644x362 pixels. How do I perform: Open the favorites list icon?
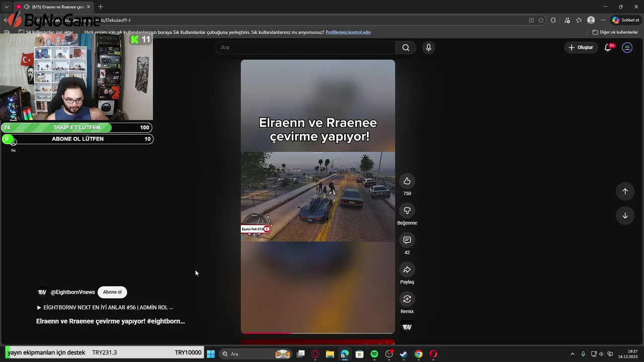579,20
